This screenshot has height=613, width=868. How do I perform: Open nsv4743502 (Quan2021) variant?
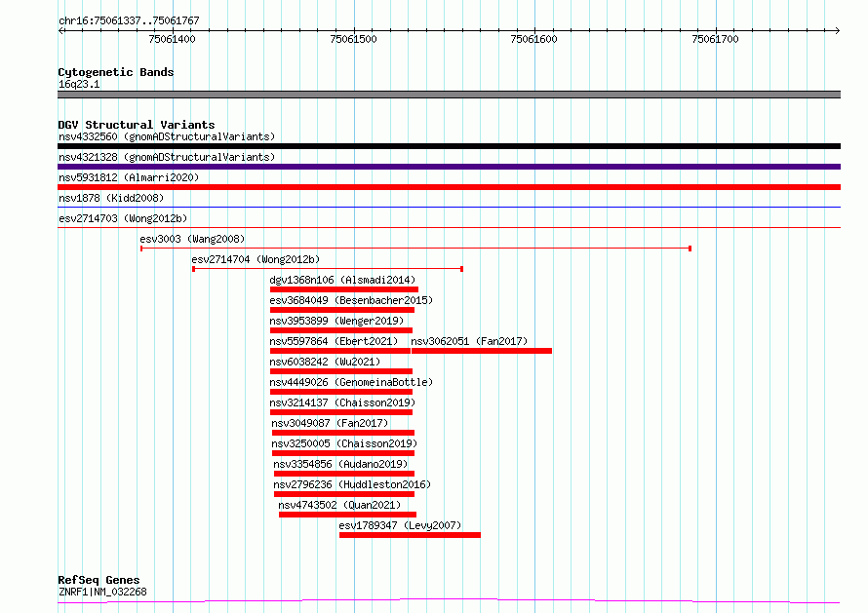pyautogui.click(x=339, y=505)
